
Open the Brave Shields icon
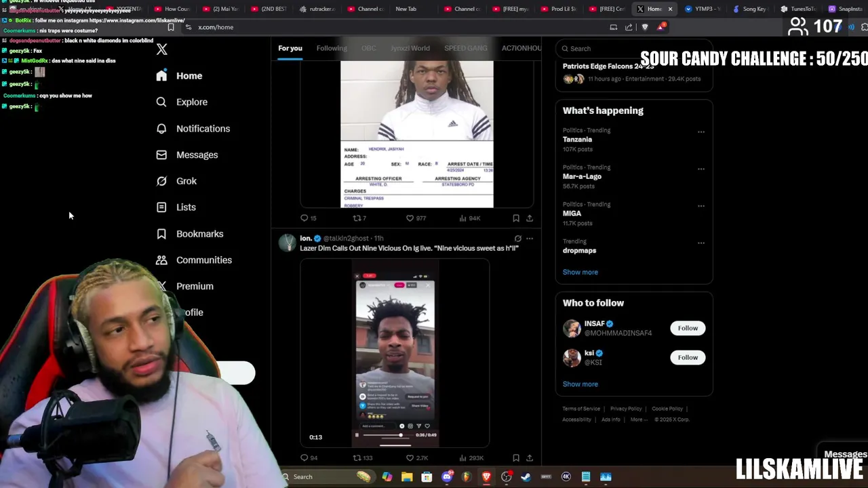[645, 27]
